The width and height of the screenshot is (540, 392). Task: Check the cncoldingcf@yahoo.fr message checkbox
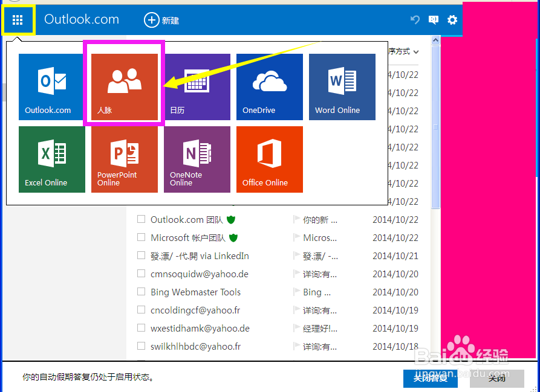[142, 310]
